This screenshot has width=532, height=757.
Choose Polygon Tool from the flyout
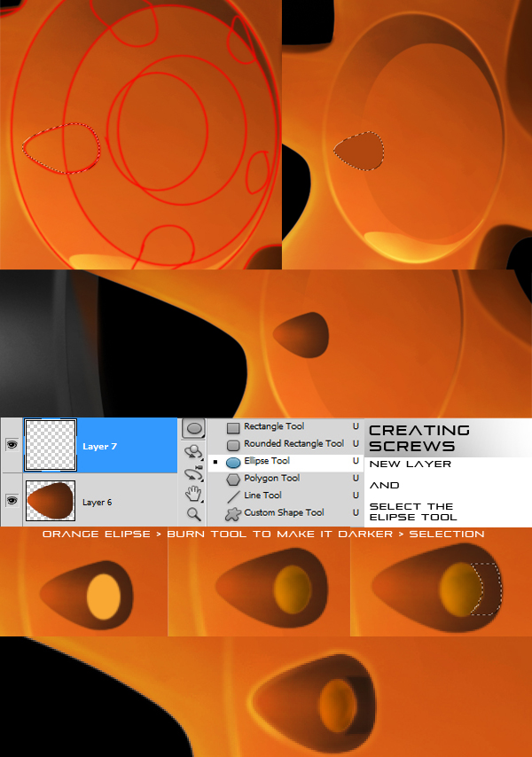point(286,479)
